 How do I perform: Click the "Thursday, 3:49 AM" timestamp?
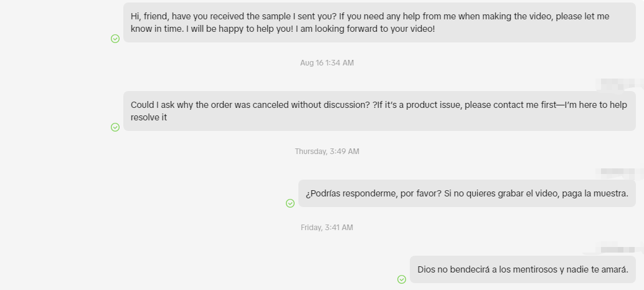pyautogui.click(x=327, y=152)
